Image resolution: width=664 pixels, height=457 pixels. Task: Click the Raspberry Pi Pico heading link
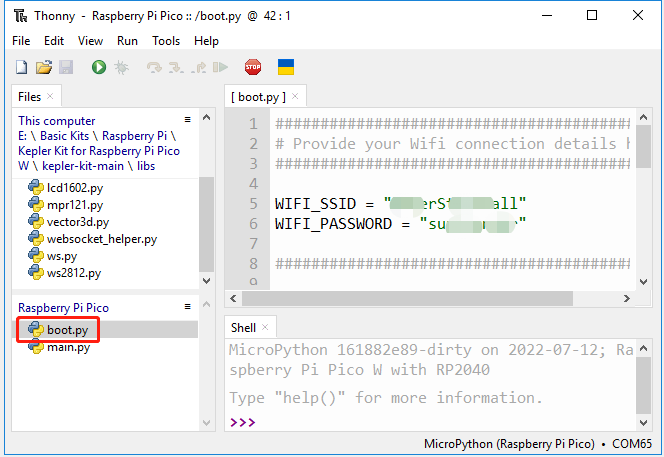pos(63,308)
